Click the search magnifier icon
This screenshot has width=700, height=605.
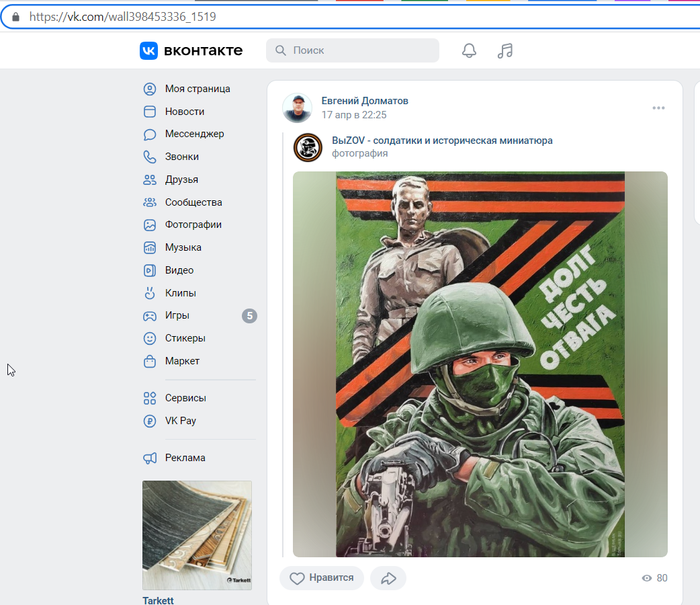click(280, 50)
